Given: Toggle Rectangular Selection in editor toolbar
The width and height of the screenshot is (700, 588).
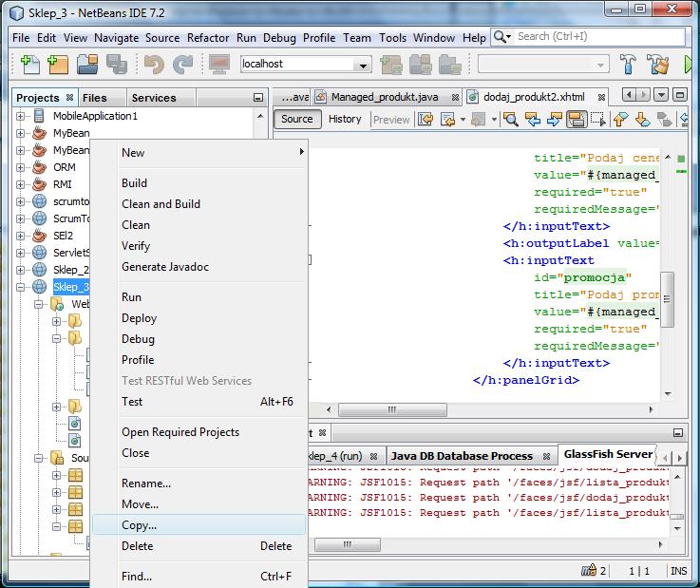Looking at the screenshot, I should click(598, 119).
